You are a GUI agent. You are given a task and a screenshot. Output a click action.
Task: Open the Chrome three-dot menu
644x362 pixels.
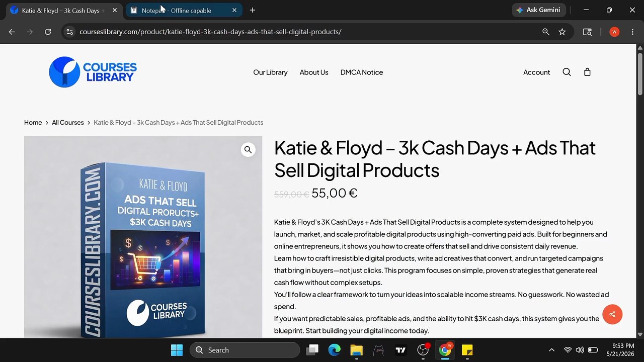[632, 32]
